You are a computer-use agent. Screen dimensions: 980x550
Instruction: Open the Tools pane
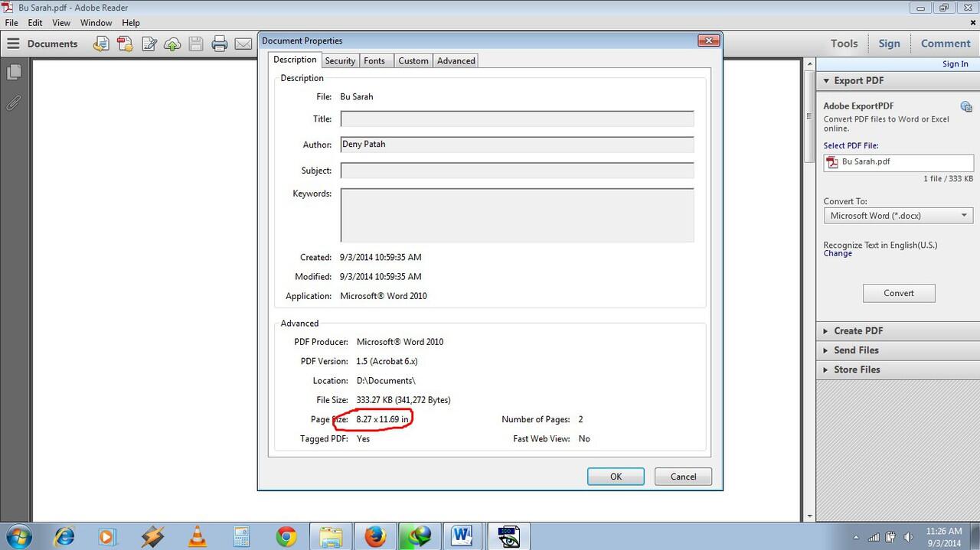click(x=844, y=44)
